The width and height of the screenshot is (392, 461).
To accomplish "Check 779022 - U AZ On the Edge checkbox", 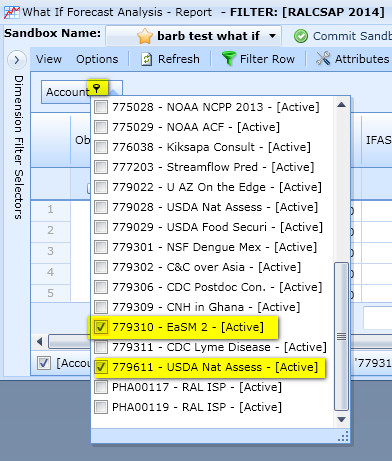I will click(x=101, y=187).
